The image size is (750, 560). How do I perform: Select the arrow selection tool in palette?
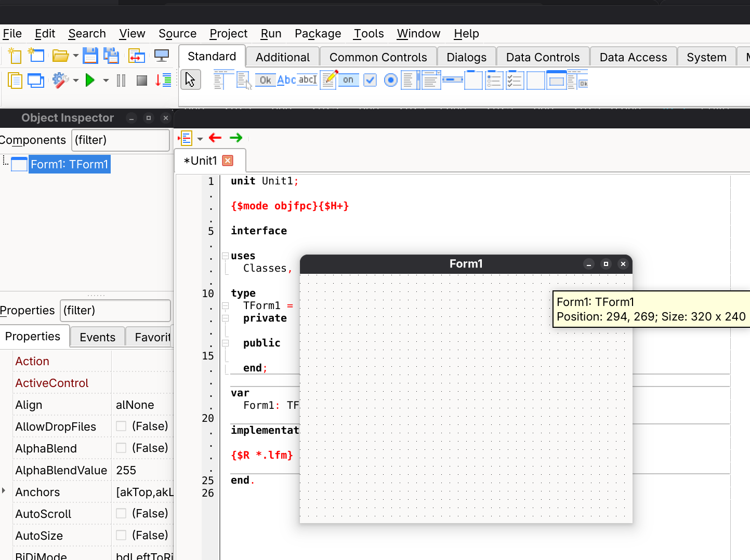click(190, 80)
